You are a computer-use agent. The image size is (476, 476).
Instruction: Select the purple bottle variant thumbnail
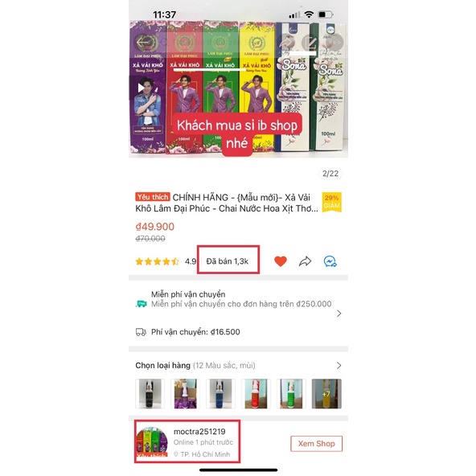[x=185, y=393]
